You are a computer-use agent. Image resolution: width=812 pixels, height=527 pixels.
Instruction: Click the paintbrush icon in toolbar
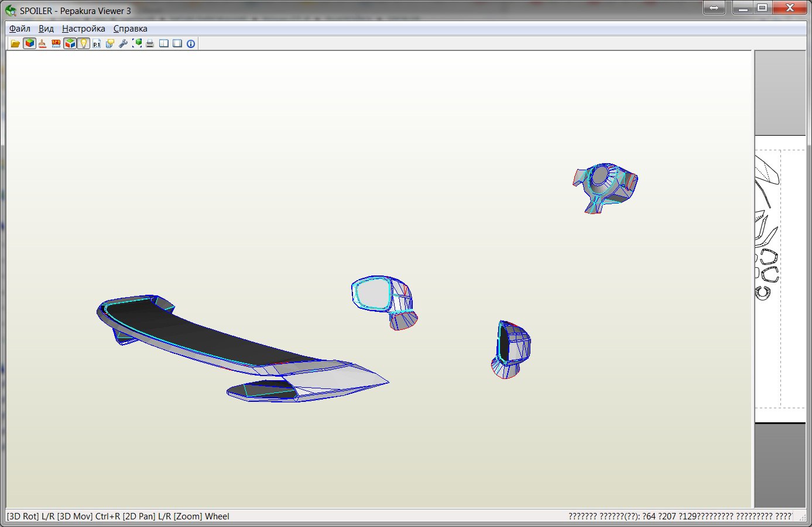click(43, 43)
